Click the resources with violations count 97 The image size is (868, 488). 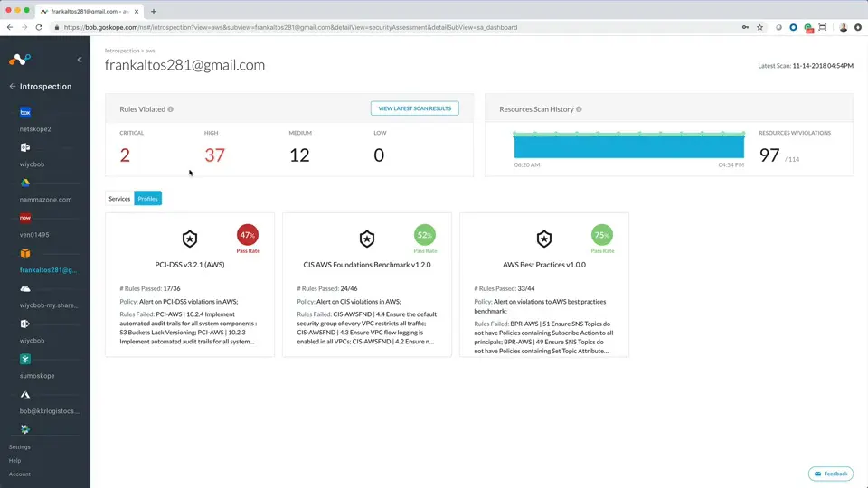point(769,155)
